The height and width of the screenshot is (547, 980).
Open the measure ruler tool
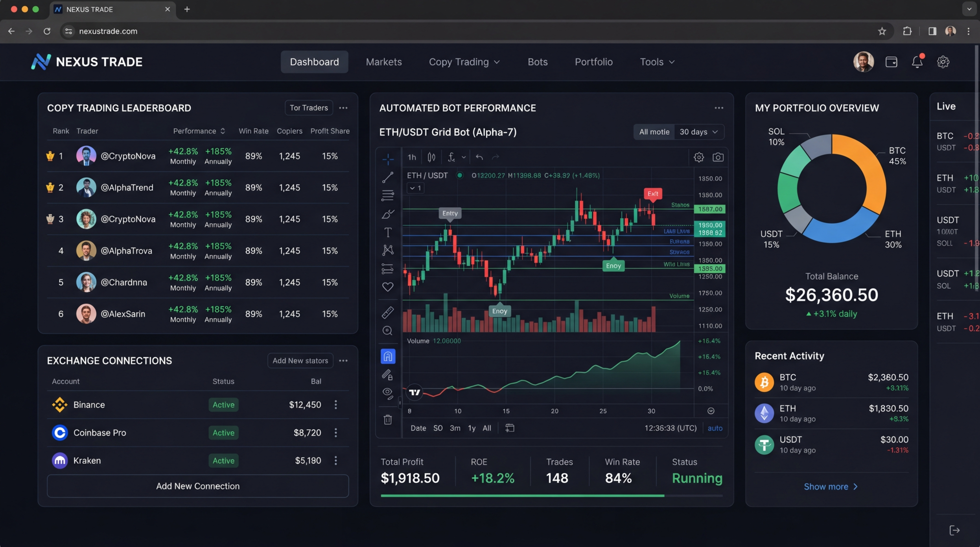click(388, 312)
